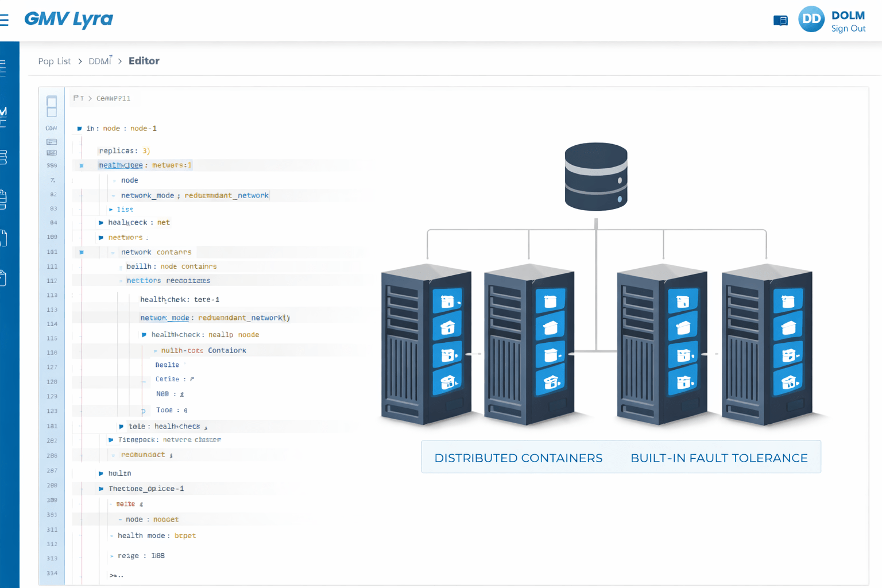Click the 'Distributed Containers' label
The image size is (882, 588).
(518, 458)
